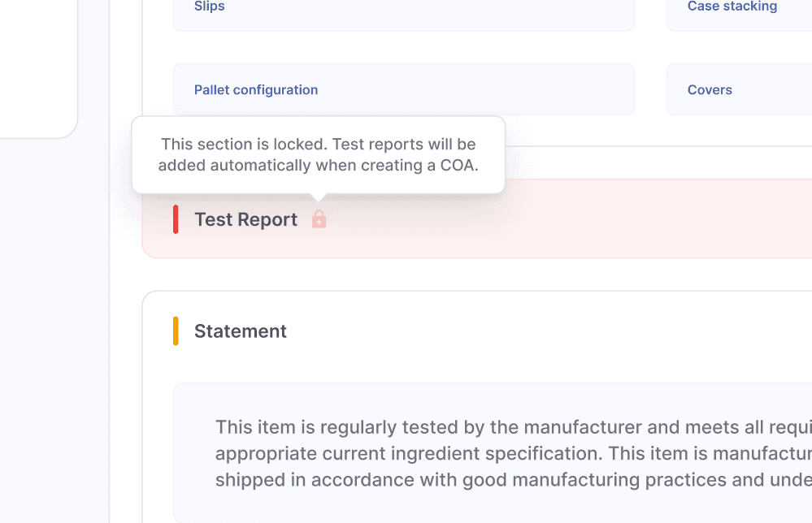Screen dimensions: 812x523
Task: Click the orange marker bar beside Statement
Action: 176,331
